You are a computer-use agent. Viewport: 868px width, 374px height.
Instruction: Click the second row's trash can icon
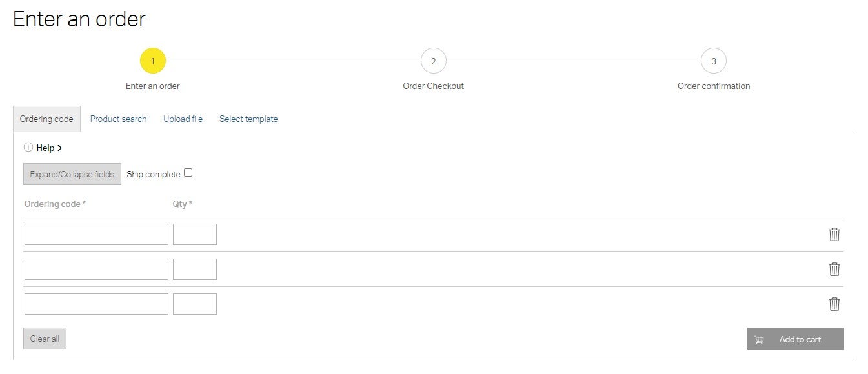coord(834,269)
